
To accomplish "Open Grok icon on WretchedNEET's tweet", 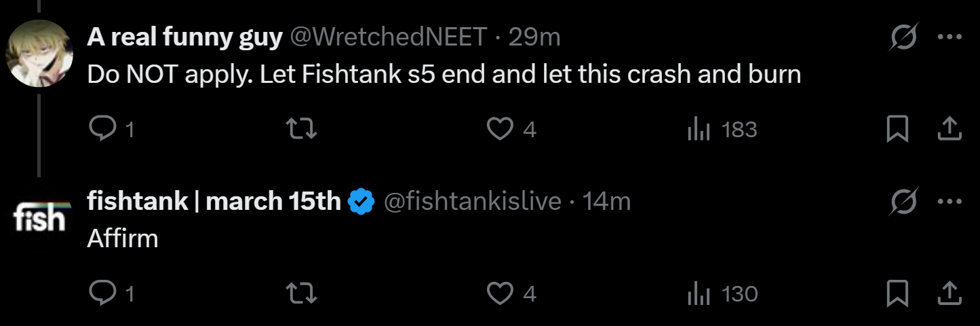I will [905, 37].
